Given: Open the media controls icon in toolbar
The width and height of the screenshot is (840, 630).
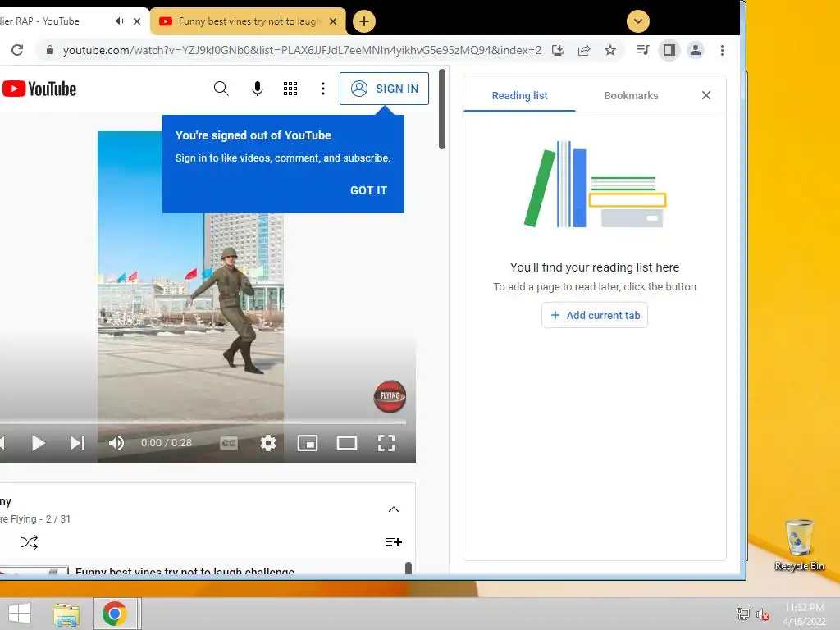Looking at the screenshot, I should [642, 50].
